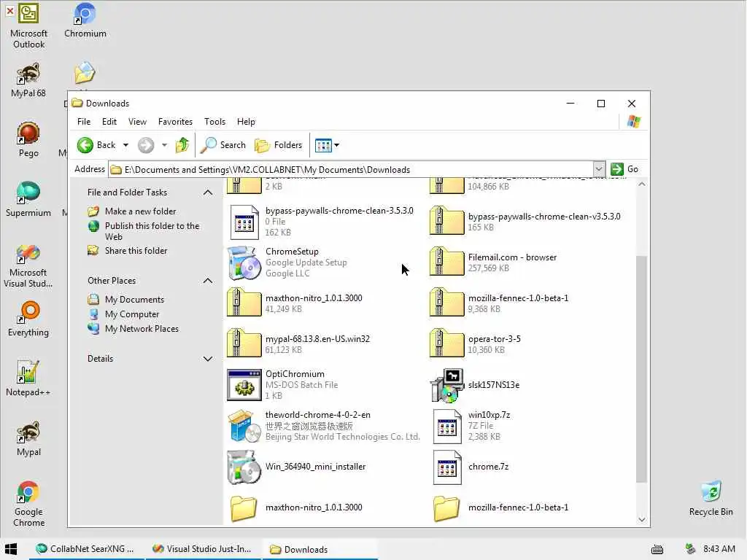Click scrollbar down arrow in file list
The height and width of the screenshot is (560, 747).
click(642, 519)
